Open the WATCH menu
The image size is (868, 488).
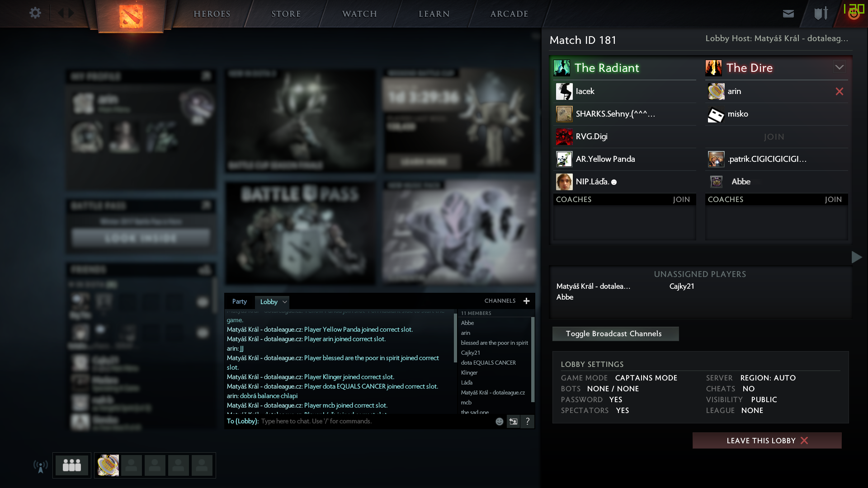[x=360, y=14]
